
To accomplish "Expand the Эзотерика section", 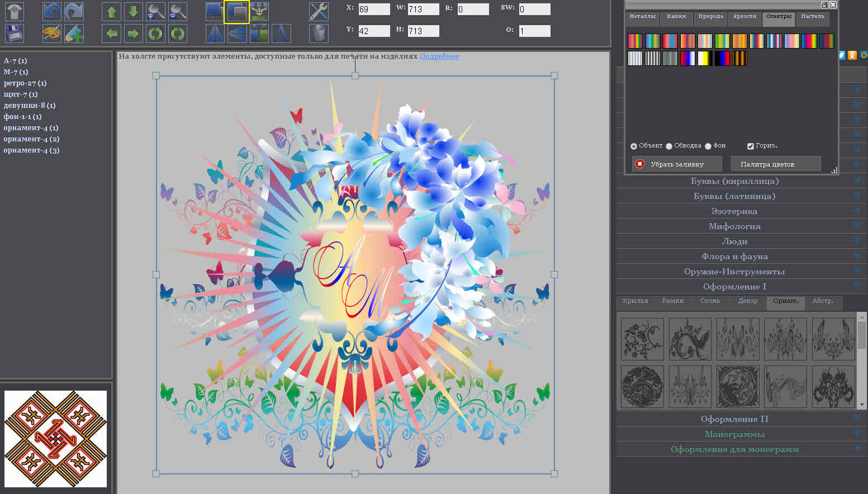I will (742, 211).
